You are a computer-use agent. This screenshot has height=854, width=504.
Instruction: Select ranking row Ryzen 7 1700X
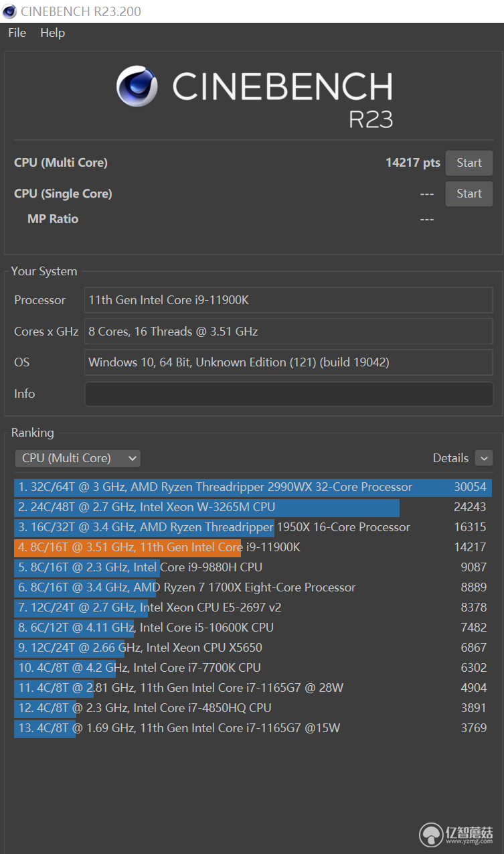coord(253,587)
